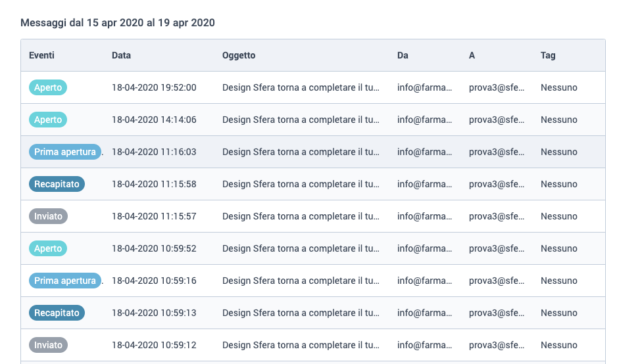Open message subject in the 14:14:06 row
The image size is (617, 364).
tap(301, 120)
